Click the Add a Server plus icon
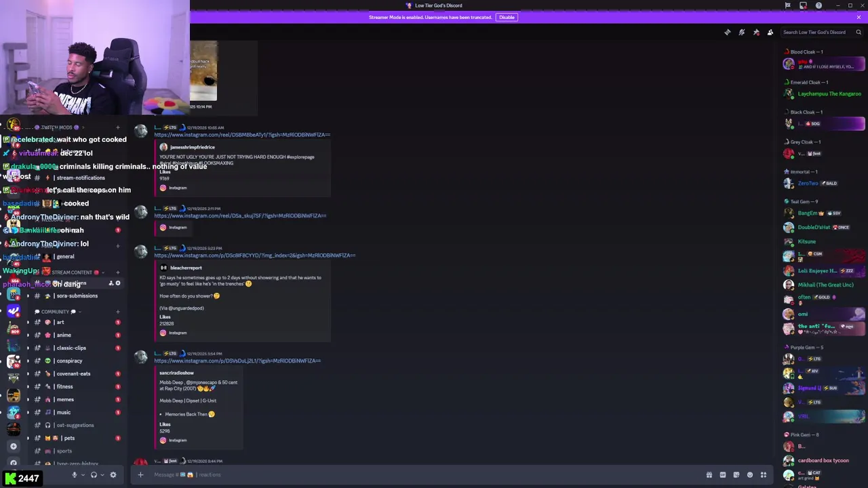Image resolution: width=868 pixels, height=488 pixels. click(x=13, y=446)
